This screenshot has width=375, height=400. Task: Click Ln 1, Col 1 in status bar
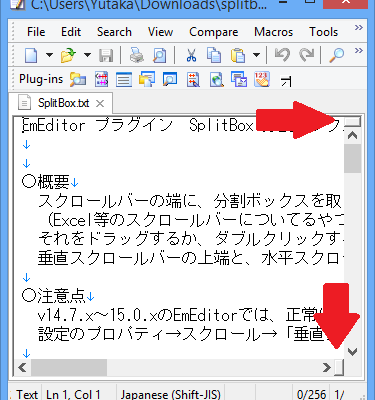(x=73, y=395)
